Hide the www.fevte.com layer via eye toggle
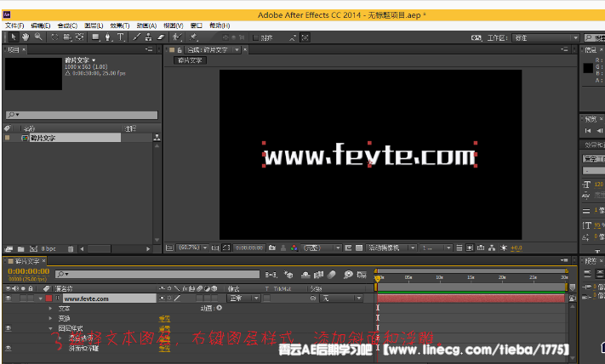The image size is (605, 364). [9, 299]
